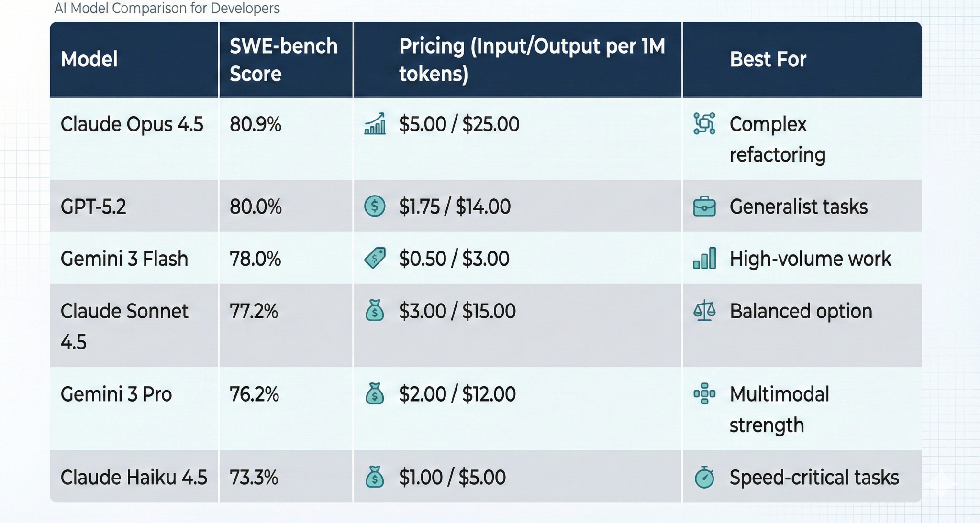
Task: Click the AI Model Comparison for Developers title
Action: pos(167,8)
